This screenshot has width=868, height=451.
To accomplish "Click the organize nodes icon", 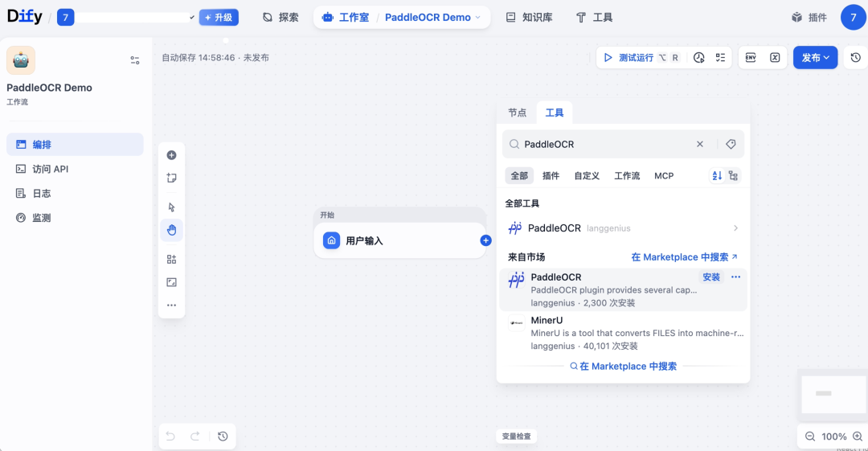I will pyautogui.click(x=172, y=260).
